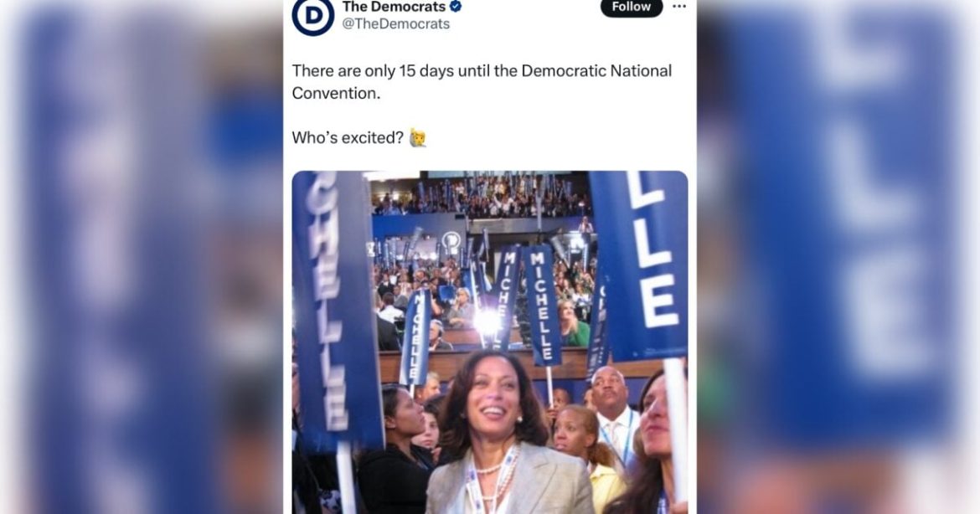Click the "Who's excited?" text line

pyautogui.click(x=348, y=137)
